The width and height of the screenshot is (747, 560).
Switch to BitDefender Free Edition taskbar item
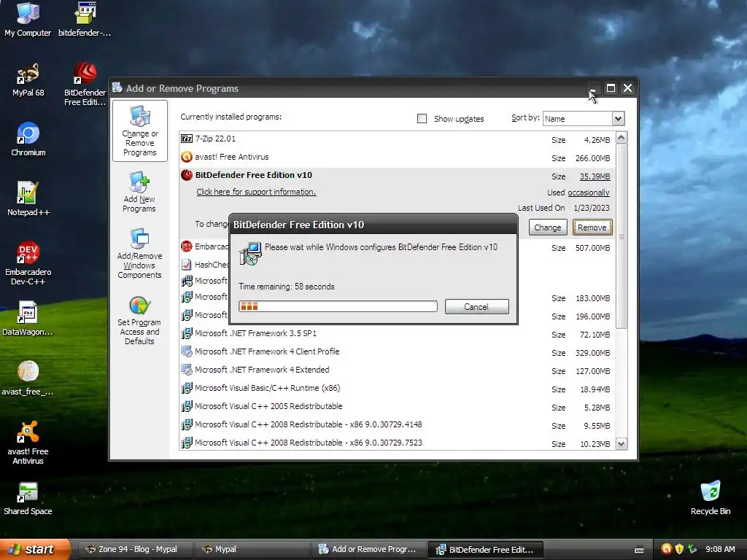tap(485, 550)
